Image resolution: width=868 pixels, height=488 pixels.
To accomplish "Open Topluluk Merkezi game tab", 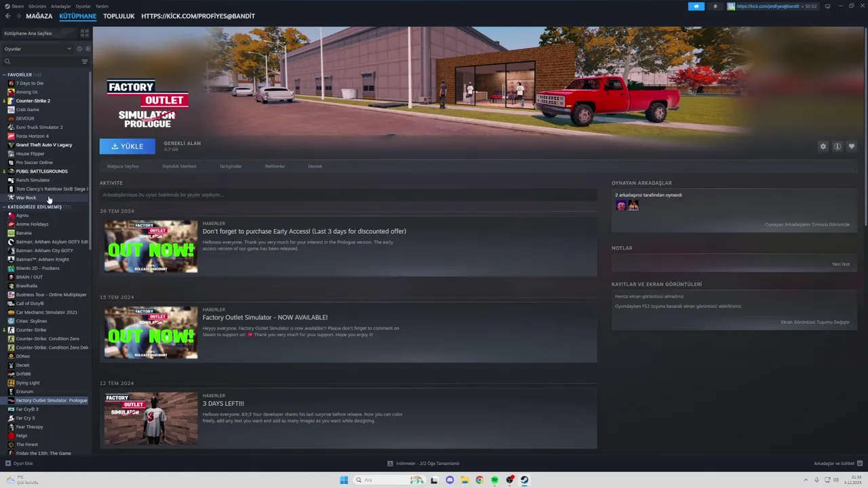I will click(x=179, y=166).
